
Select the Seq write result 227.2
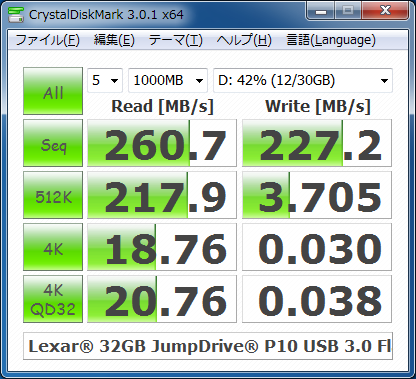(x=317, y=143)
